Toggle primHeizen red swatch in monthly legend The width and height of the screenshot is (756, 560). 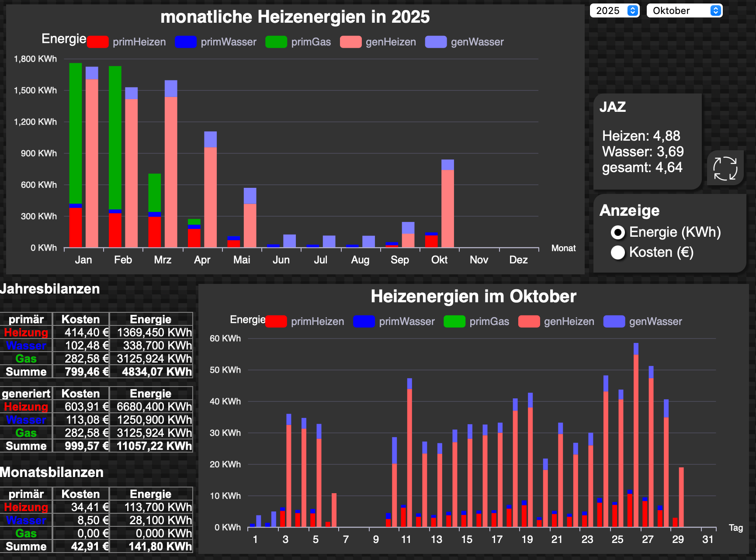tap(98, 42)
